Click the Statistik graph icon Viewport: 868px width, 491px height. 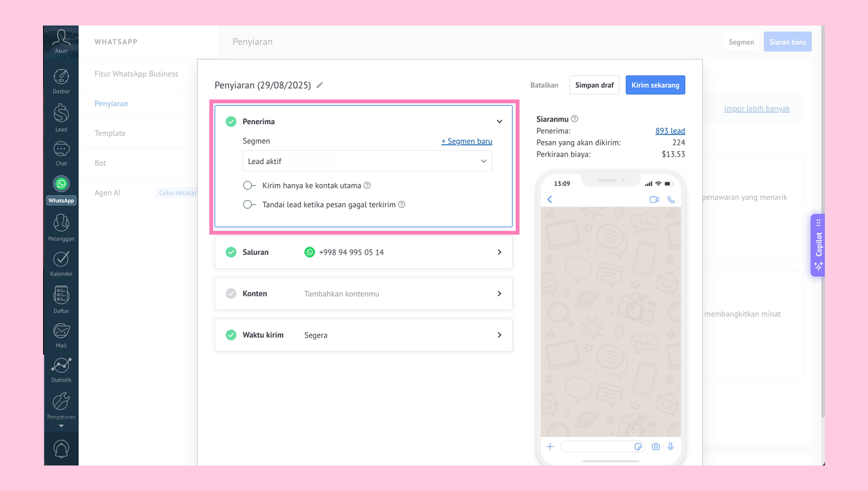61,365
